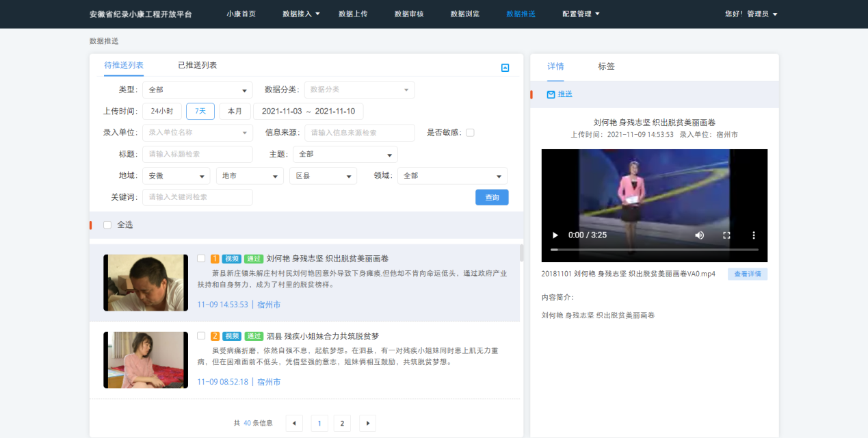Focus the 关键词 search field
This screenshot has width=868, height=438.
pos(198,197)
